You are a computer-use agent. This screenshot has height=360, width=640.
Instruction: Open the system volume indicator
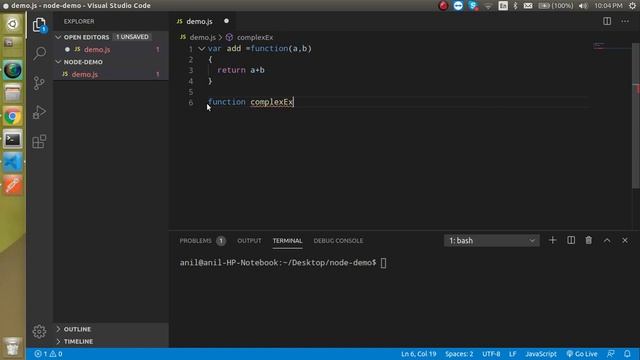pyautogui.click(x=583, y=6)
